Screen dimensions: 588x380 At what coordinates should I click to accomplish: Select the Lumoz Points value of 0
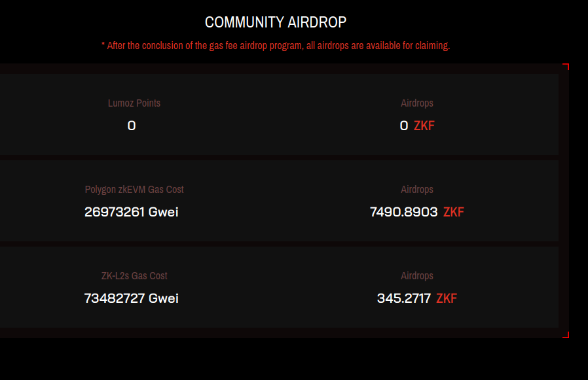tap(132, 126)
